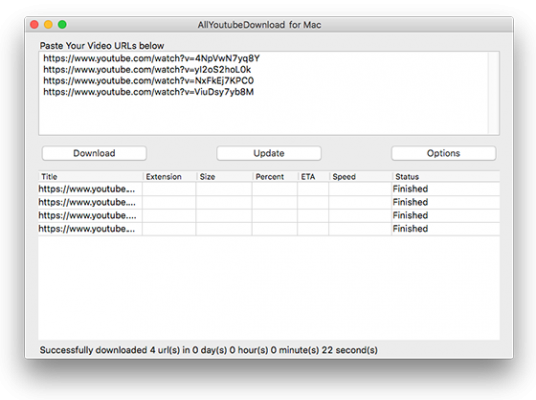Sort by the Speed column header

360,176
